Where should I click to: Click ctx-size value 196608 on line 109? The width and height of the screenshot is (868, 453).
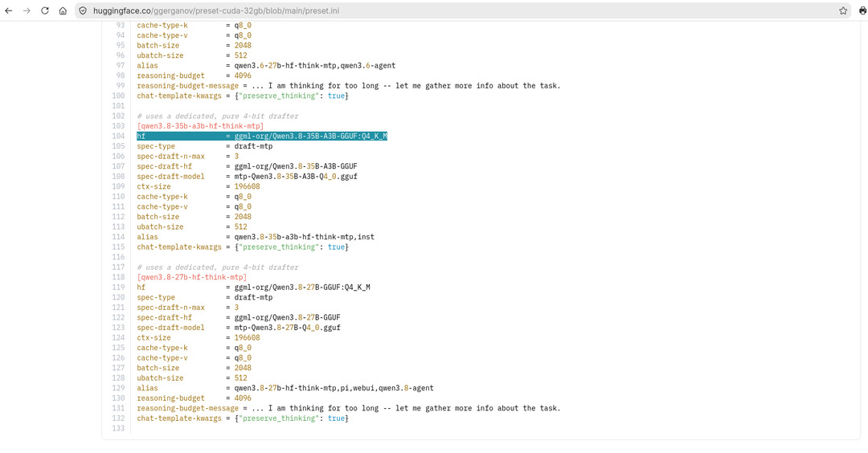(247, 186)
